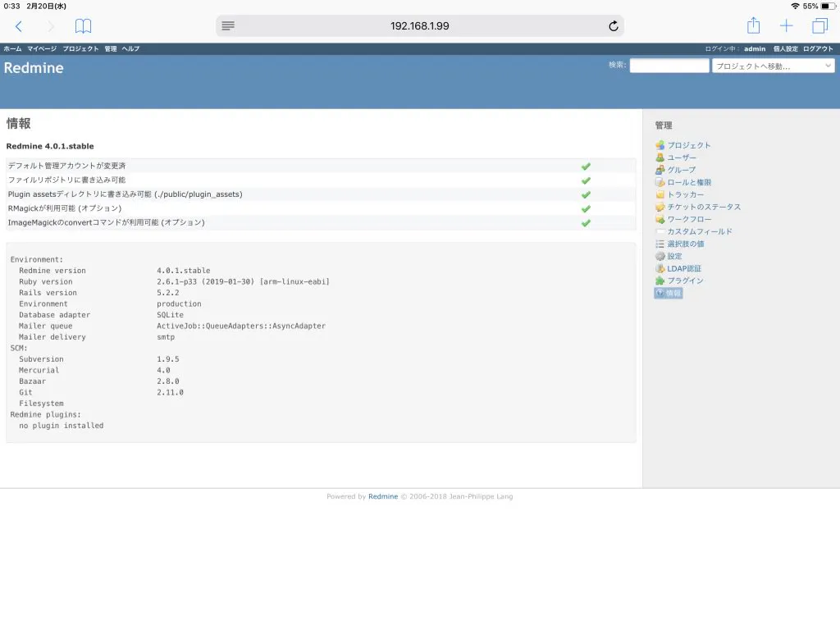Reload the page with the refresh icon

(x=612, y=25)
